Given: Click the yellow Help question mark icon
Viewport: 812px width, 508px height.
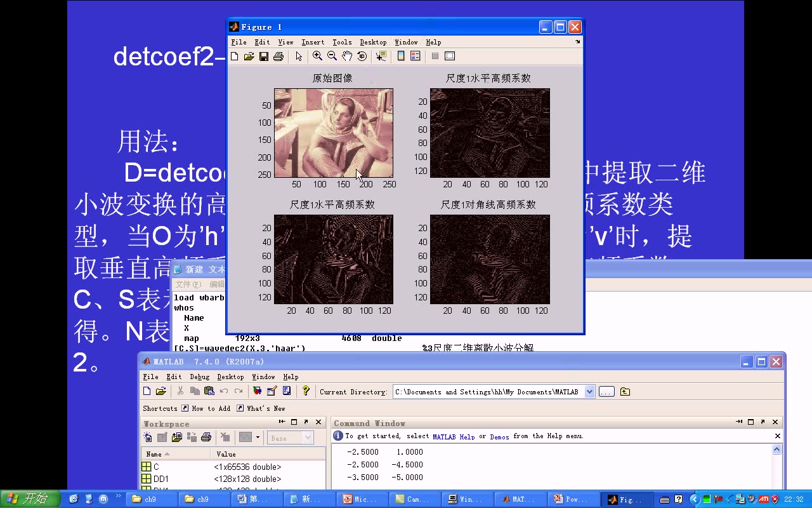Looking at the screenshot, I should pos(306,391).
